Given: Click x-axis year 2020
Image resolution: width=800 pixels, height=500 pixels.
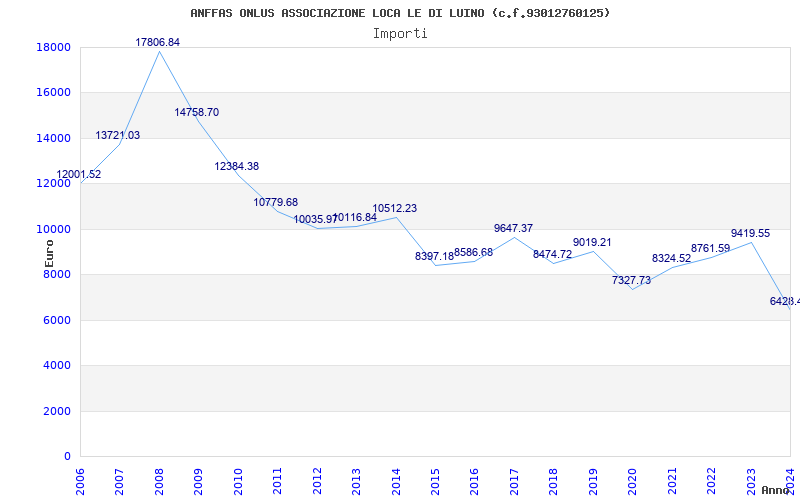Looking at the screenshot, I should pyautogui.click(x=633, y=482).
